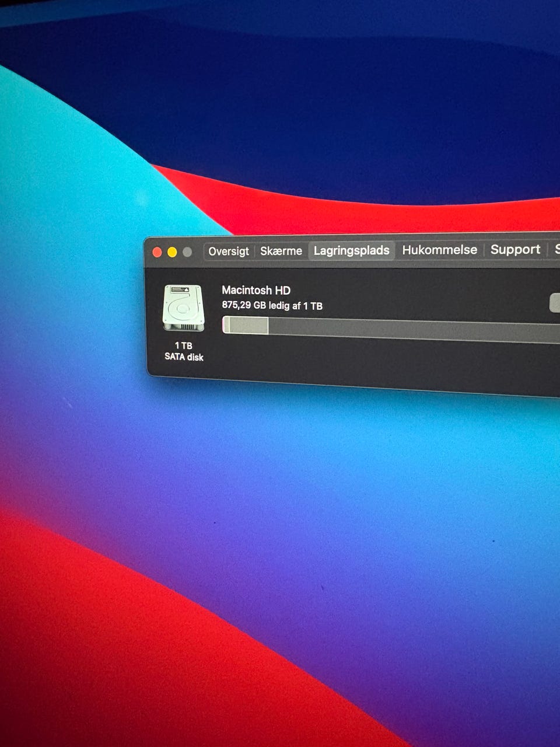Open the Skærme tab
The width and height of the screenshot is (560, 747).
coord(281,251)
